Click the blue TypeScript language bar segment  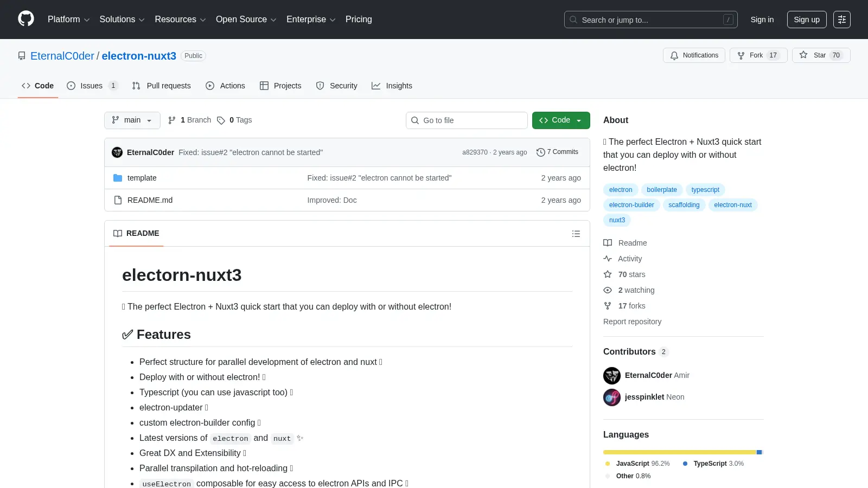tap(759, 452)
